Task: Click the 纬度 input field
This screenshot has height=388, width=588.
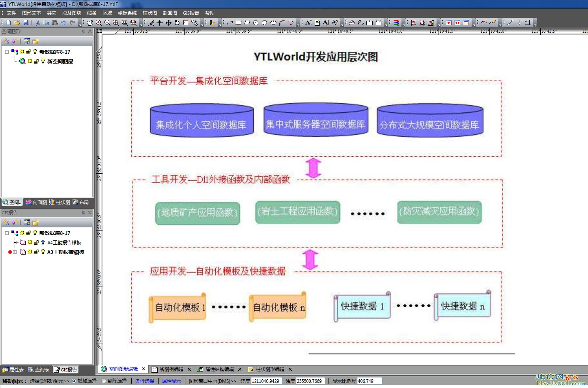Action: pos(311,381)
